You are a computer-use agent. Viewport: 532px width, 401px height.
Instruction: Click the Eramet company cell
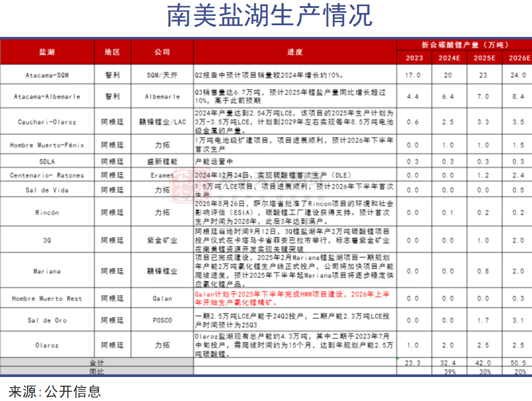[x=162, y=175]
